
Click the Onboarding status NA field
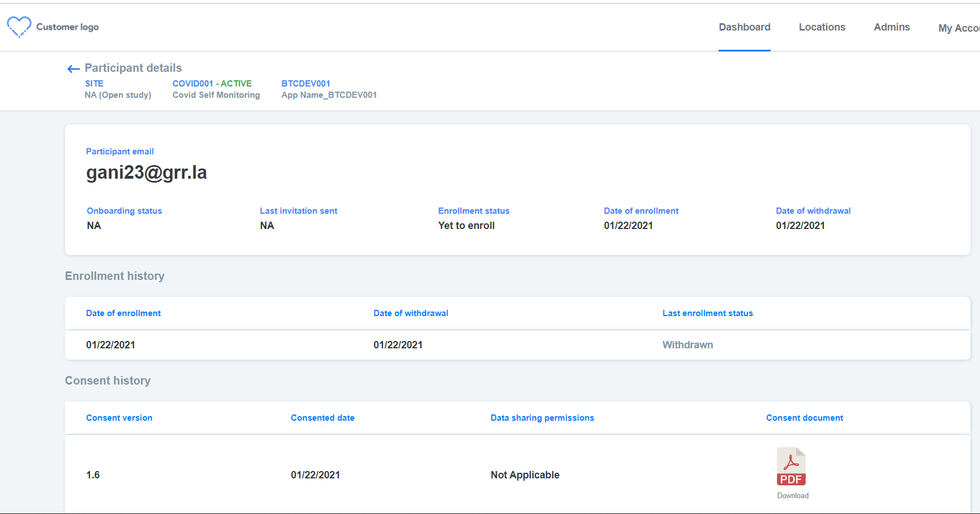tap(94, 225)
